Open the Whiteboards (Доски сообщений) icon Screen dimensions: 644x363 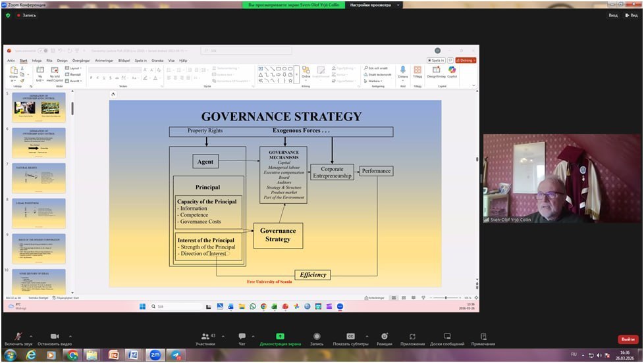(x=447, y=336)
